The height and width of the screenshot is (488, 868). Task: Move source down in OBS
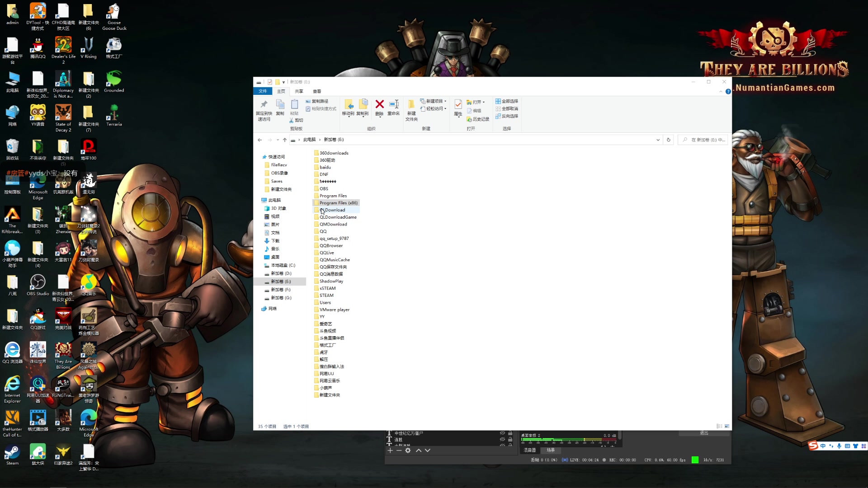pos(428,450)
